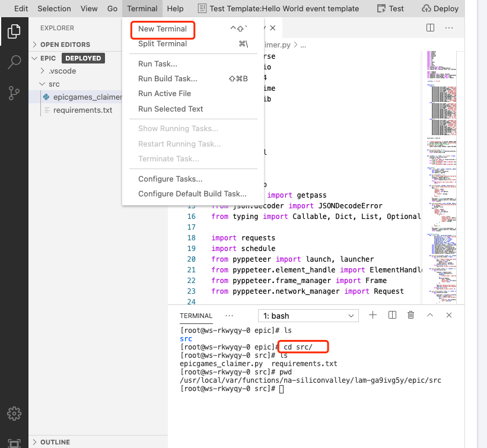
Task: Split the editor using top-right icon
Action: tap(431, 28)
